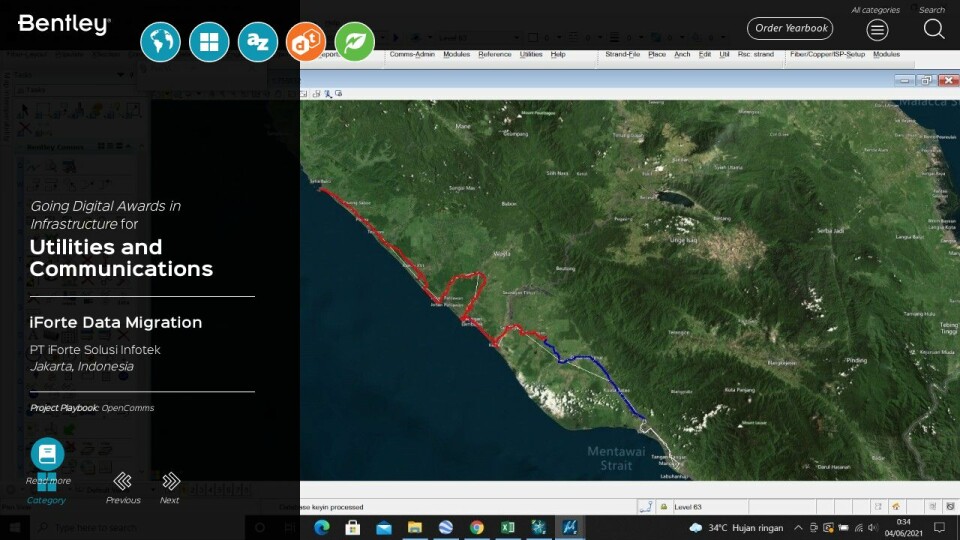Viewport: 960px width, 540px height.
Task: Open the notification center icon
Action: pyautogui.click(x=939, y=528)
